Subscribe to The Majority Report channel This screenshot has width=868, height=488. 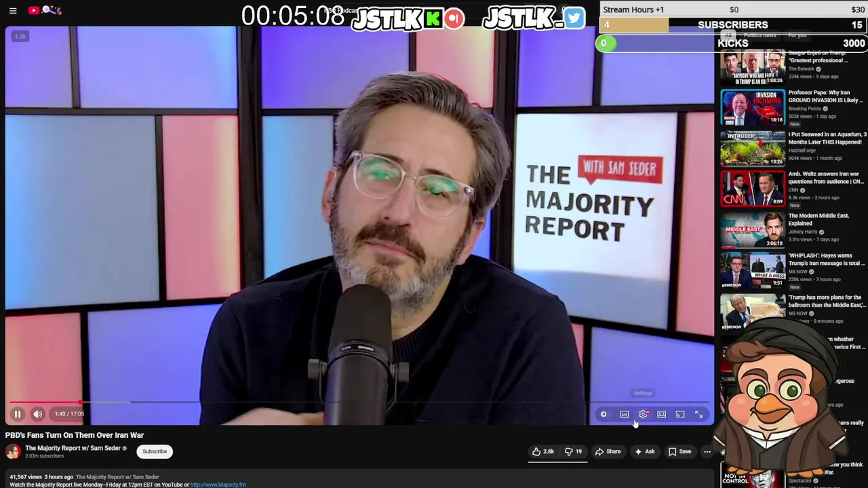155,451
